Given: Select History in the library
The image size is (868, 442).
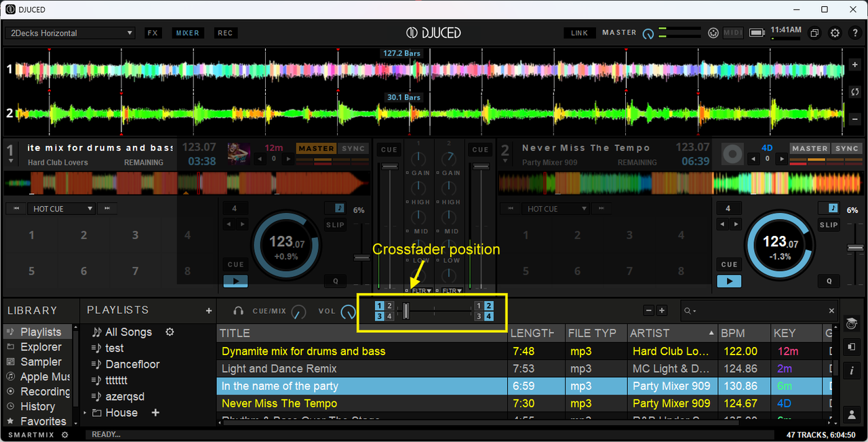Looking at the screenshot, I should click(37, 406).
